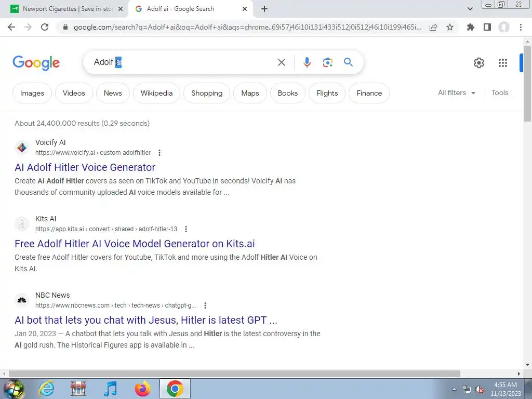Image resolution: width=532 pixels, height=399 pixels.
Task: Reload the page with the refresh icon
Action: click(x=45, y=27)
